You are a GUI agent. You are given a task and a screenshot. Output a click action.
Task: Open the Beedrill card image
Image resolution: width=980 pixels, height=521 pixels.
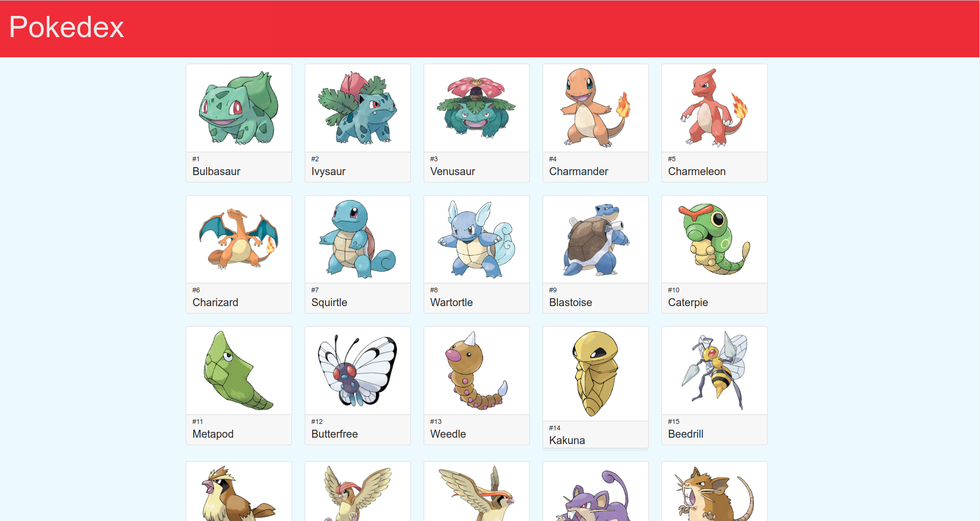(x=715, y=371)
